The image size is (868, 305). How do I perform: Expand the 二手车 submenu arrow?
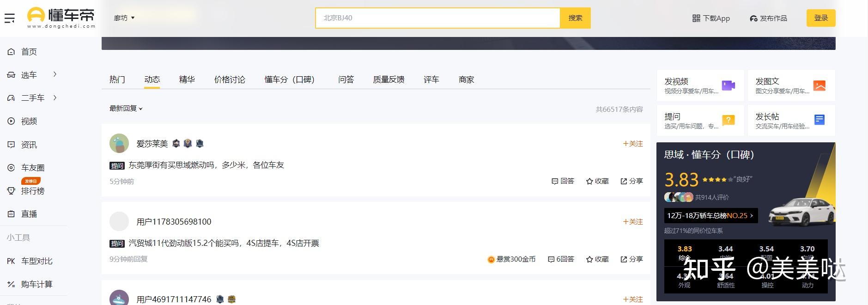point(55,98)
